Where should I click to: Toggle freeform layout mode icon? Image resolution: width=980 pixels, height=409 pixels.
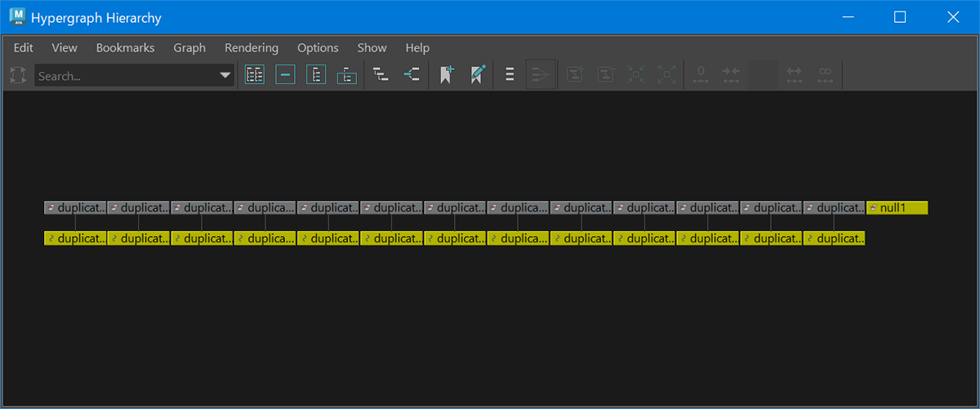(x=510, y=75)
